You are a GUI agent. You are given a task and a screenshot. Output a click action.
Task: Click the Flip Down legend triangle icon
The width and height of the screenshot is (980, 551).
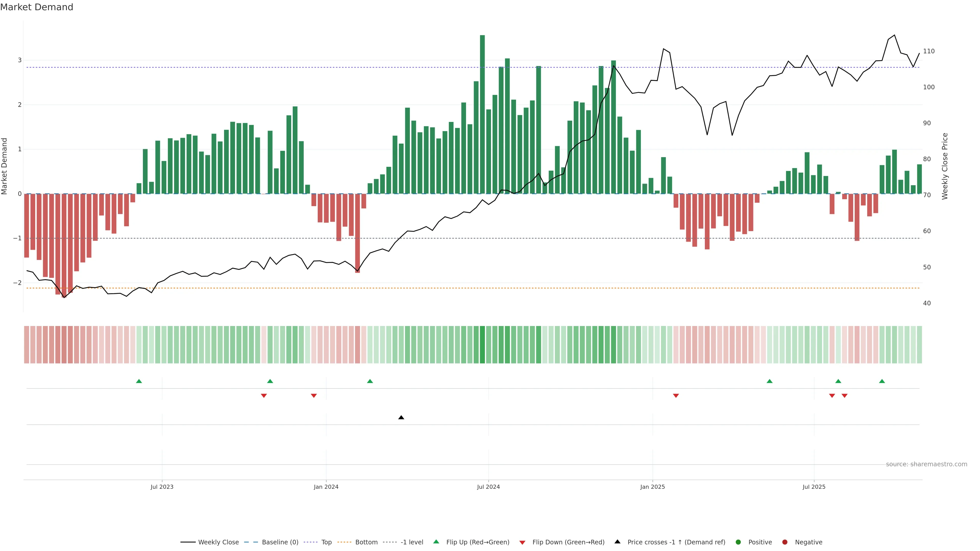522,543
